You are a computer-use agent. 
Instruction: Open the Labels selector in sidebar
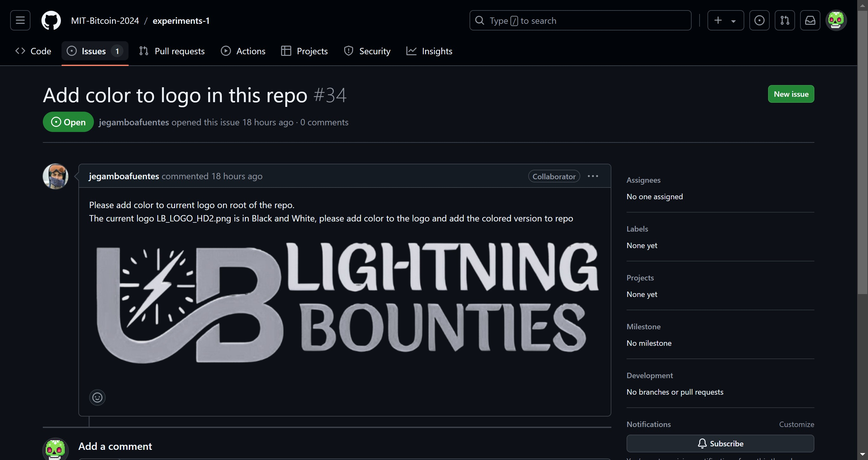pyautogui.click(x=637, y=229)
